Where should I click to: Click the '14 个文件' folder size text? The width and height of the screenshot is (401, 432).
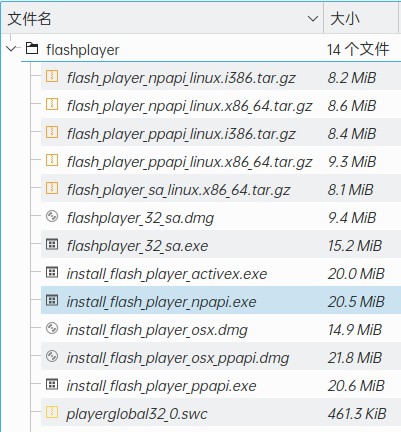coord(358,50)
